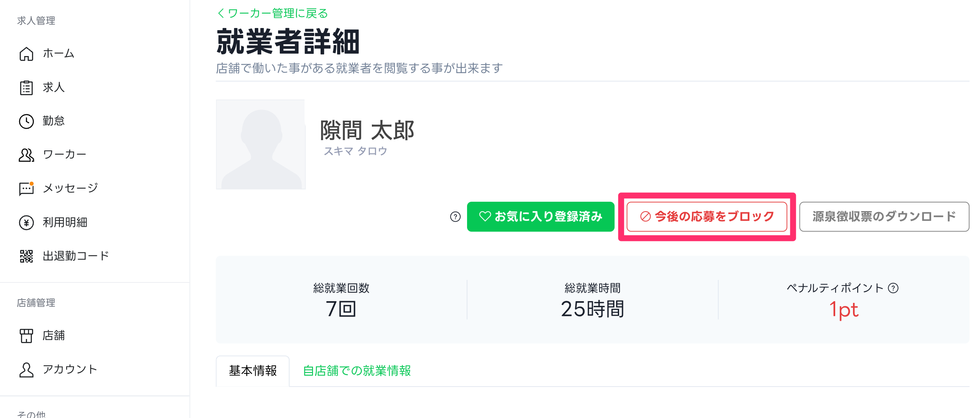Click the 求人 clipboard icon
The image size is (980, 418).
pos(26,88)
